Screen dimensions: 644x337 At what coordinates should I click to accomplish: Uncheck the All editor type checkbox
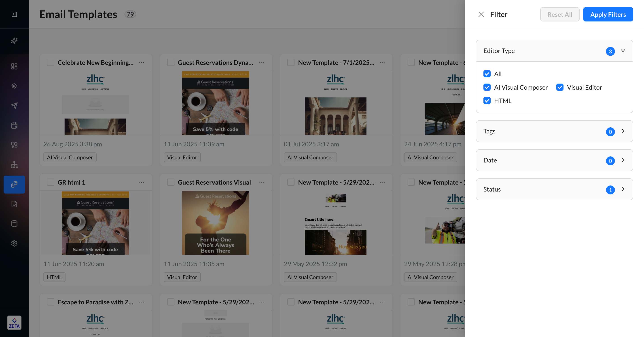point(487,74)
